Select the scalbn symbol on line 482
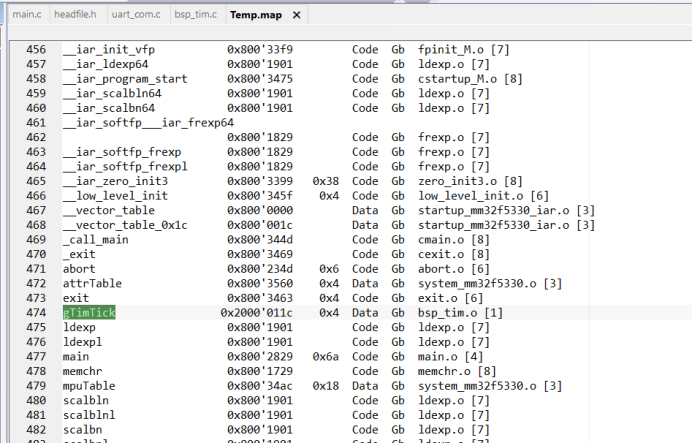The width and height of the screenshot is (693, 443). [x=82, y=429]
